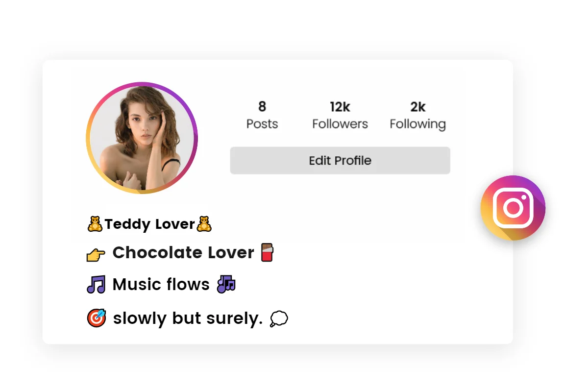Select the 'Chocolate Lover' bio line
The height and width of the screenshot is (392, 588).
point(183,253)
